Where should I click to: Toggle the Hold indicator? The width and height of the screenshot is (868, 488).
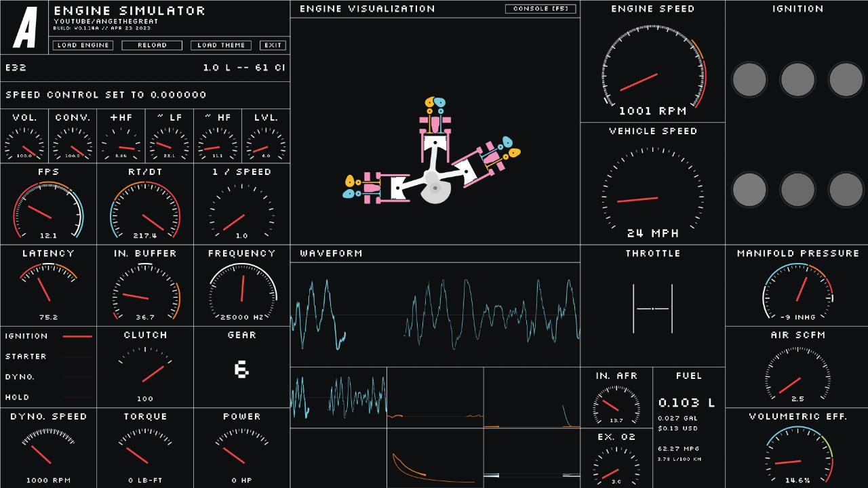tap(77, 397)
